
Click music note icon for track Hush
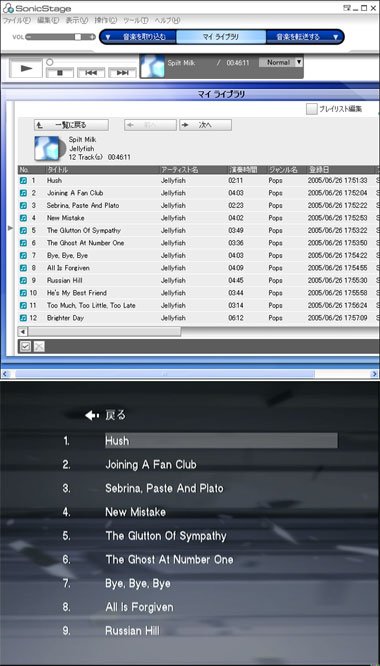23,181
